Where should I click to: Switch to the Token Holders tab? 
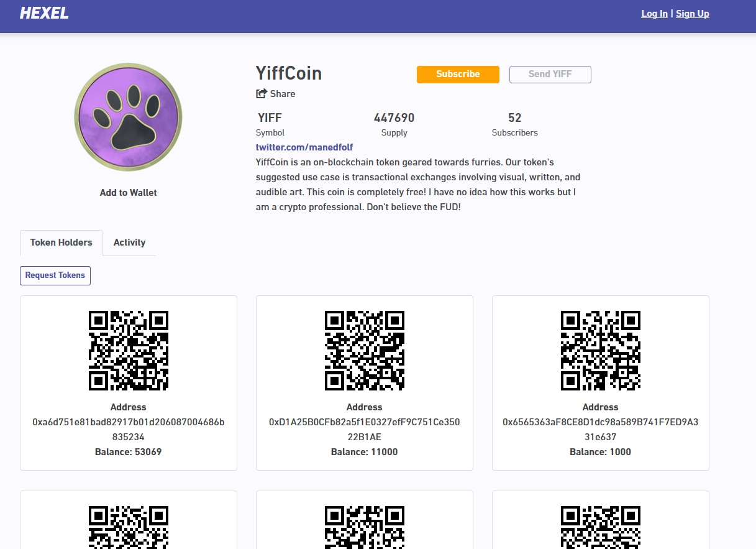coord(61,242)
